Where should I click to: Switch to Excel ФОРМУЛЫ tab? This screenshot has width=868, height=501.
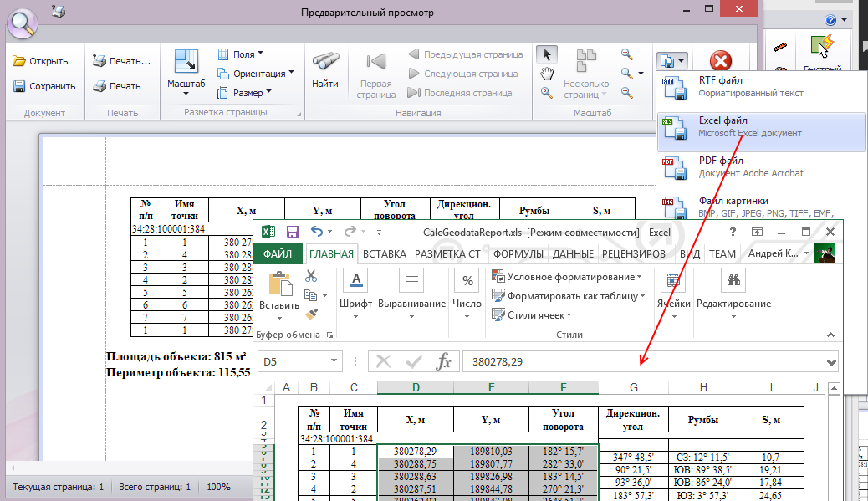(x=518, y=253)
